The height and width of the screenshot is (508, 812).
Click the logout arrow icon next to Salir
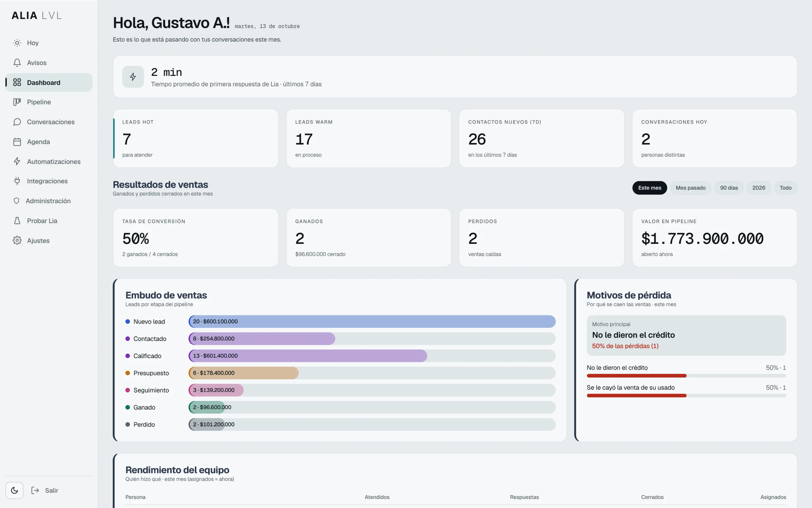(35, 490)
